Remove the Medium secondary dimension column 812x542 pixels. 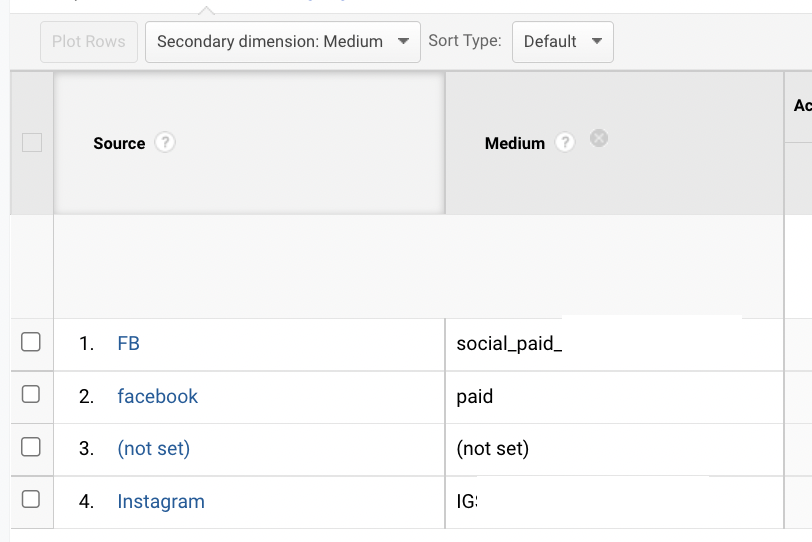599,138
